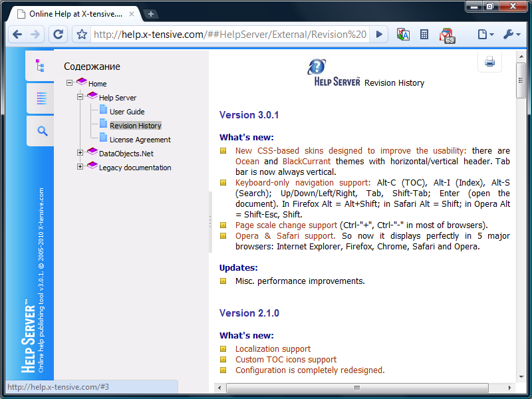Image resolution: width=532 pixels, height=399 pixels.
Task: Open the translate extension icon
Action: [403, 35]
